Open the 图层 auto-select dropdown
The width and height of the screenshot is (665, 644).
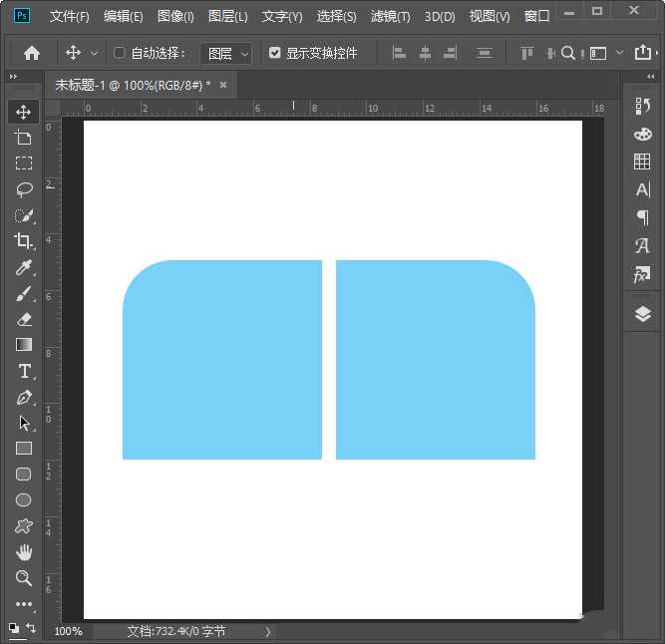pyautogui.click(x=226, y=53)
